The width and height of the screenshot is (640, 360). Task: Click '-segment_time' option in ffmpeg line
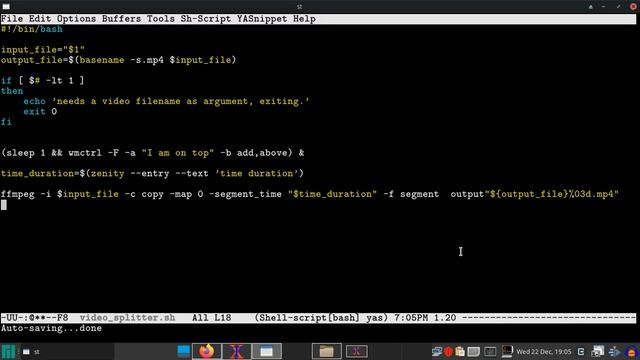(245, 194)
